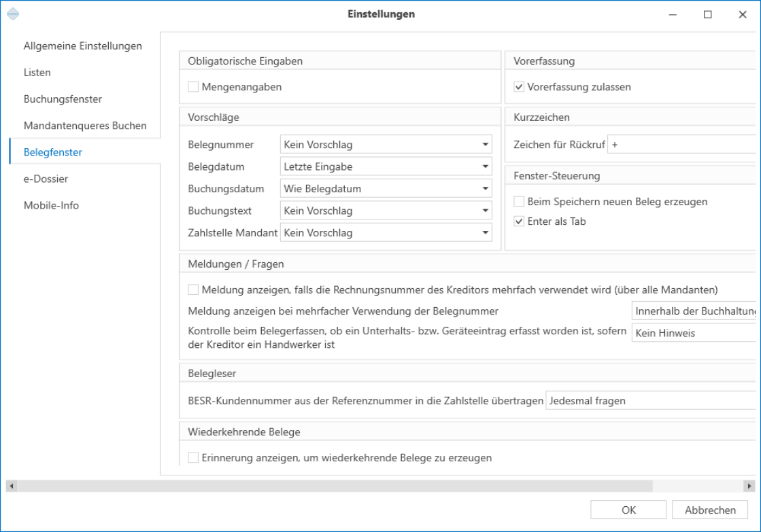Open the Mobile-Info settings page

(52, 206)
